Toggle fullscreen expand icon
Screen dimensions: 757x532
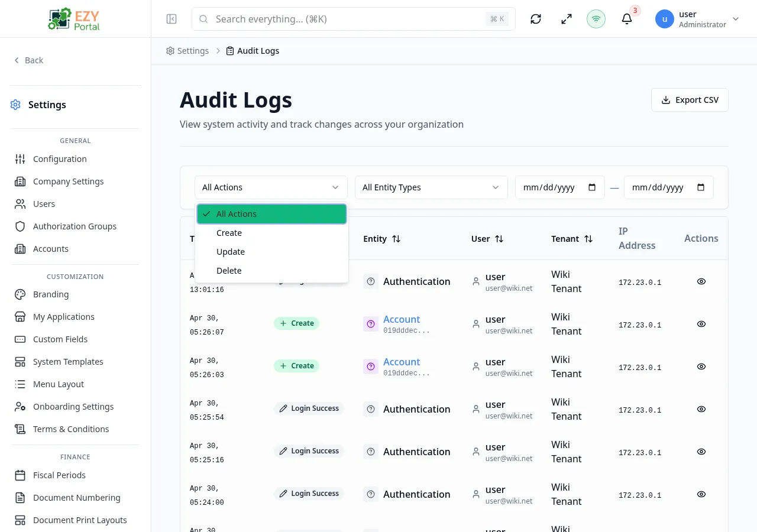[x=567, y=19]
